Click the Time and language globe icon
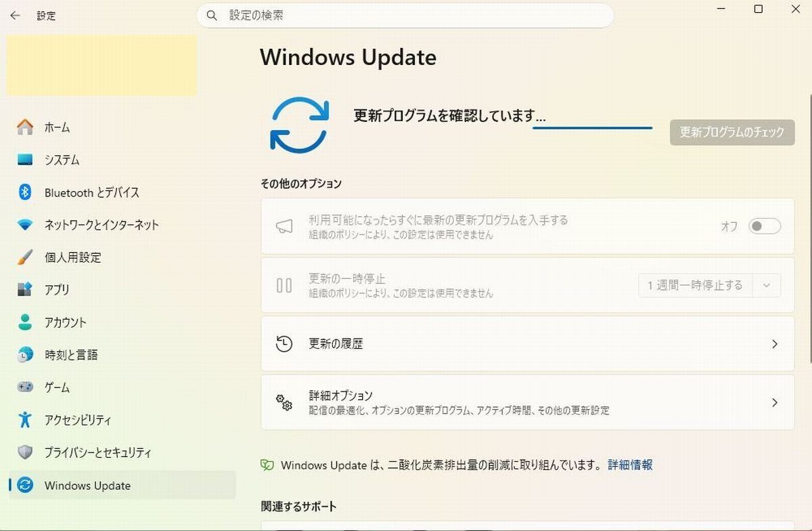 25,355
